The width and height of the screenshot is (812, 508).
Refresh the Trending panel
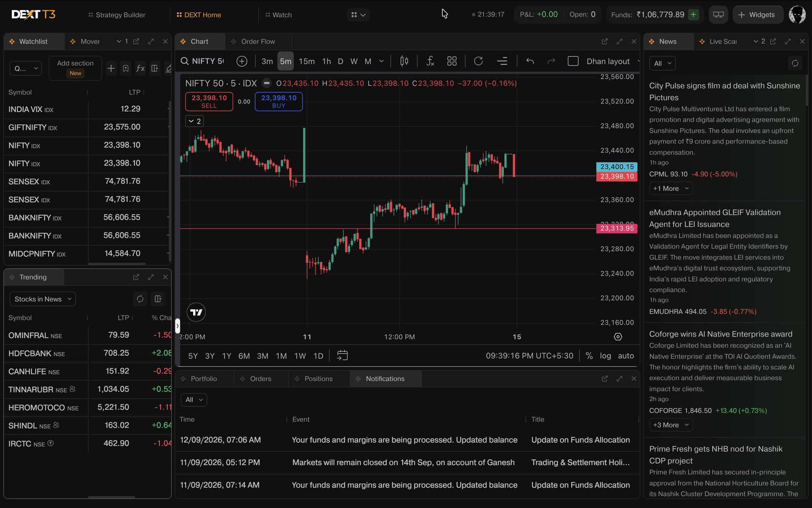(140, 299)
